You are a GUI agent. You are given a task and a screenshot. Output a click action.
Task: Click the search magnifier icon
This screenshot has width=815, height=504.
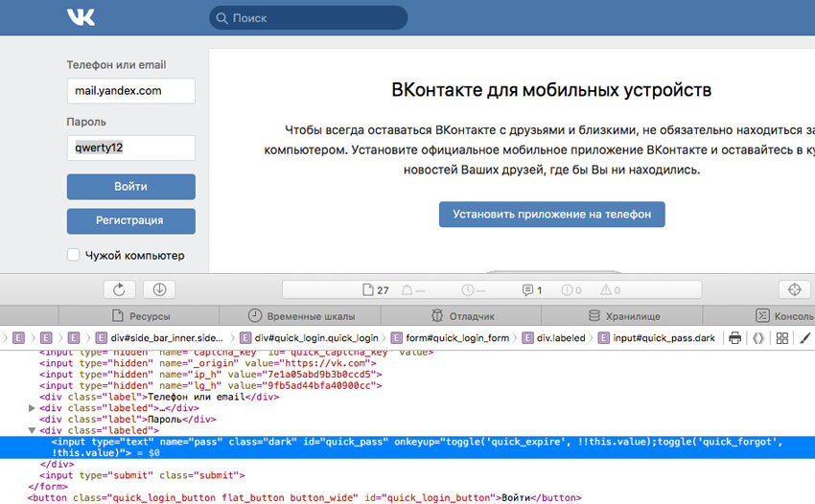[x=221, y=18]
